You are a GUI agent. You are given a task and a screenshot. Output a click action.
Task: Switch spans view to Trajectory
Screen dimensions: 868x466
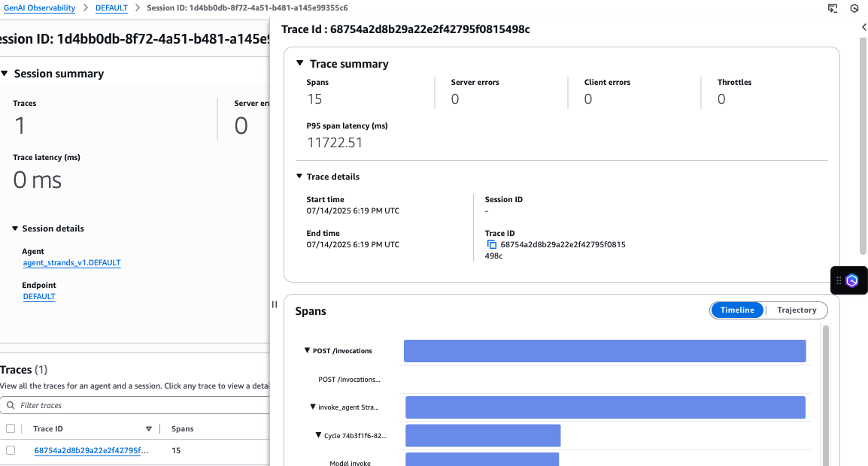[x=797, y=310]
